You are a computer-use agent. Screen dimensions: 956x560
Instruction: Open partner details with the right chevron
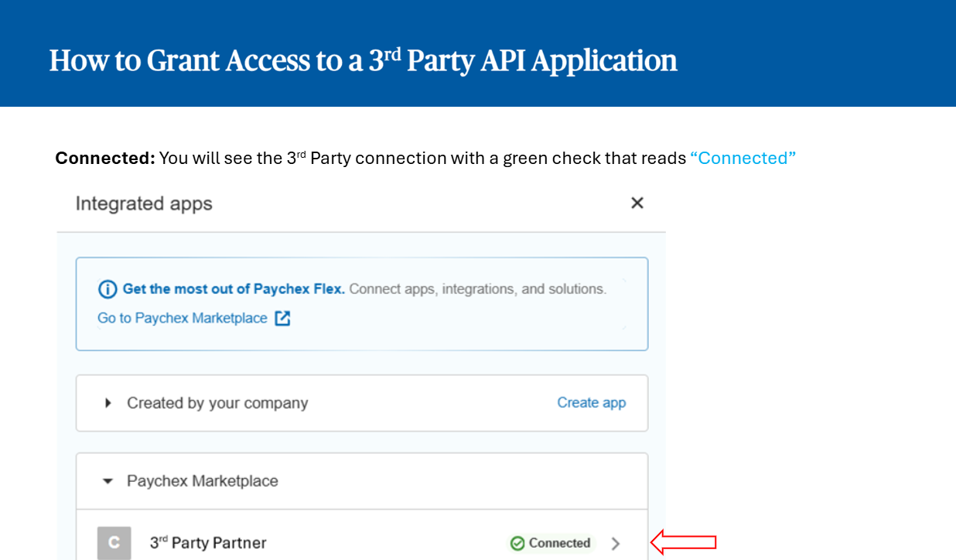point(616,543)
